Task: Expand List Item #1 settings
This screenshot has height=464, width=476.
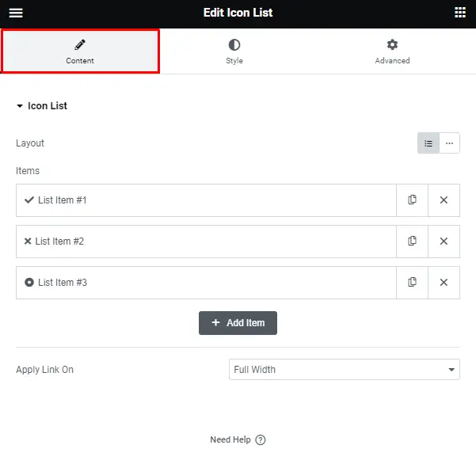Action: click(206, 200)
